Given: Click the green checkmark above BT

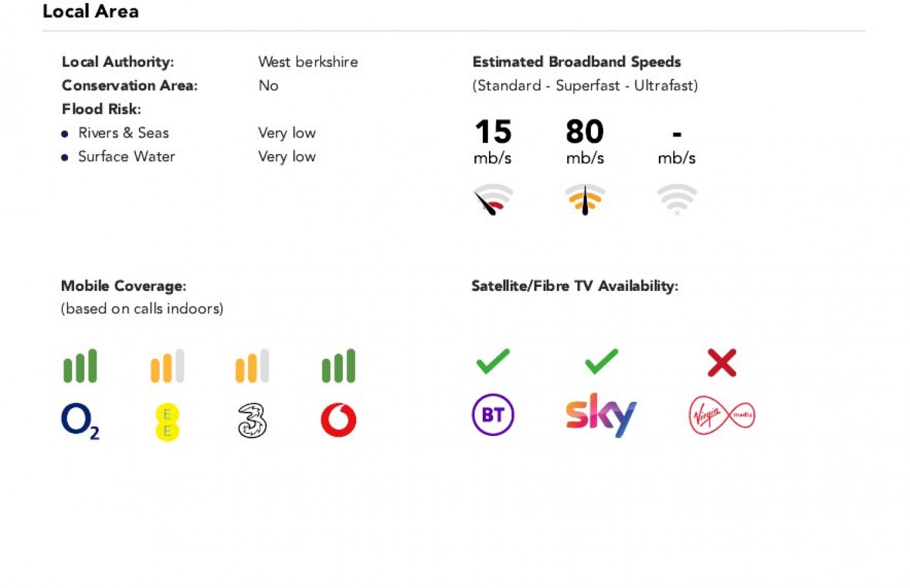Looking at the screenshot, I should point(493,361).
